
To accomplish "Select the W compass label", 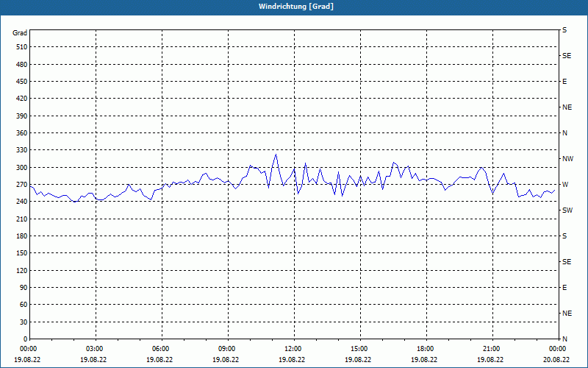I will click(564, 185).
